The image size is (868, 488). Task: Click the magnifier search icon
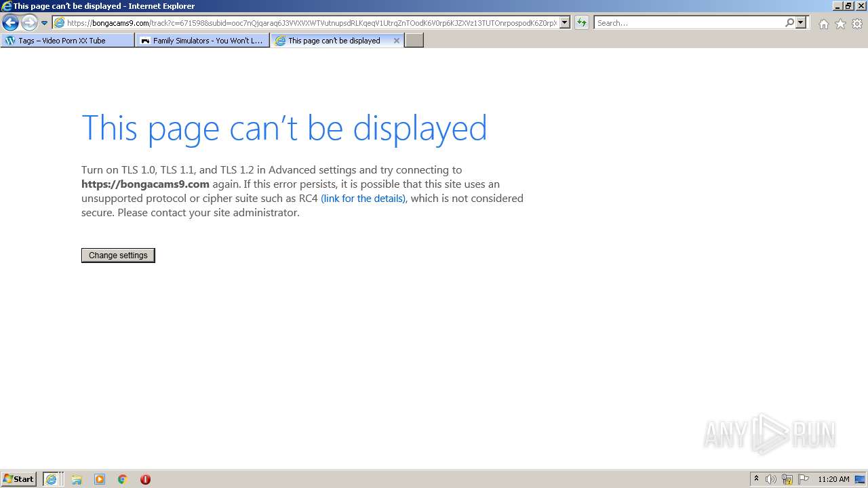[789, 23]
